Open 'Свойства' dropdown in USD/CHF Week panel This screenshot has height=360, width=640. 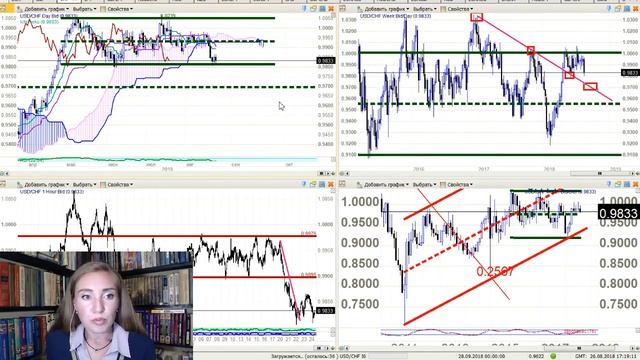pos(457,9)
